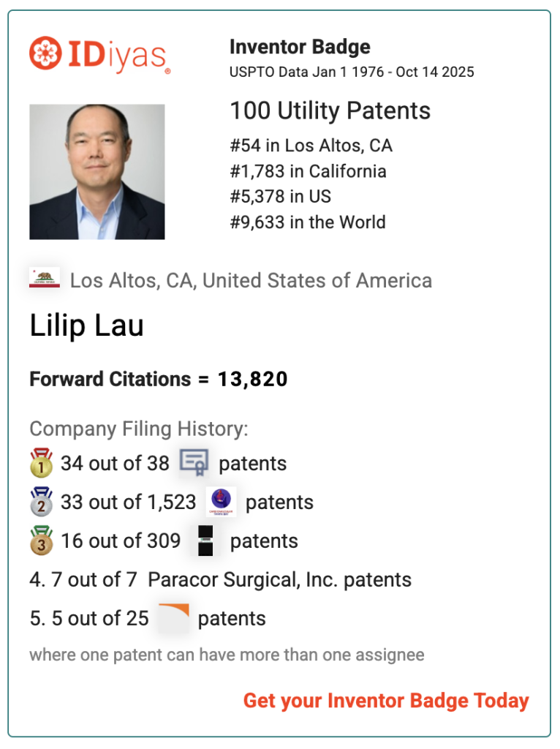The height and width of the screenshot is (749, 560).
Task: Click the #54 in Los Altos, CA ranking
Action: (311, 146)
